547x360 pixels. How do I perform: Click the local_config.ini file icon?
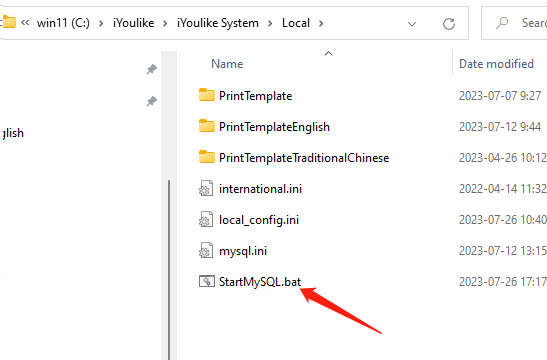tap(206, 219)
